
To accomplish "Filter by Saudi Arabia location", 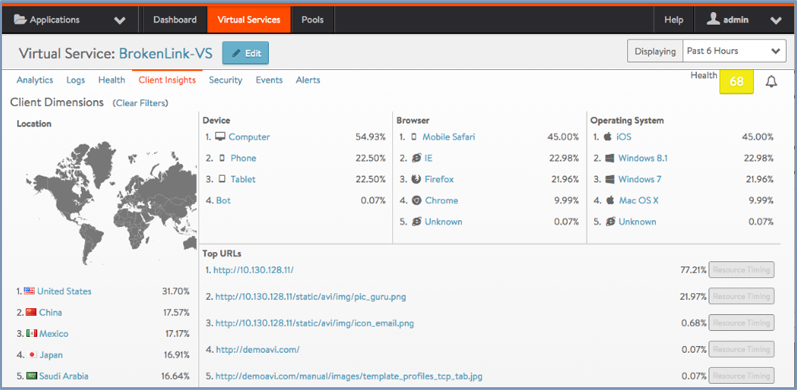I will click(x=64, y=376).
